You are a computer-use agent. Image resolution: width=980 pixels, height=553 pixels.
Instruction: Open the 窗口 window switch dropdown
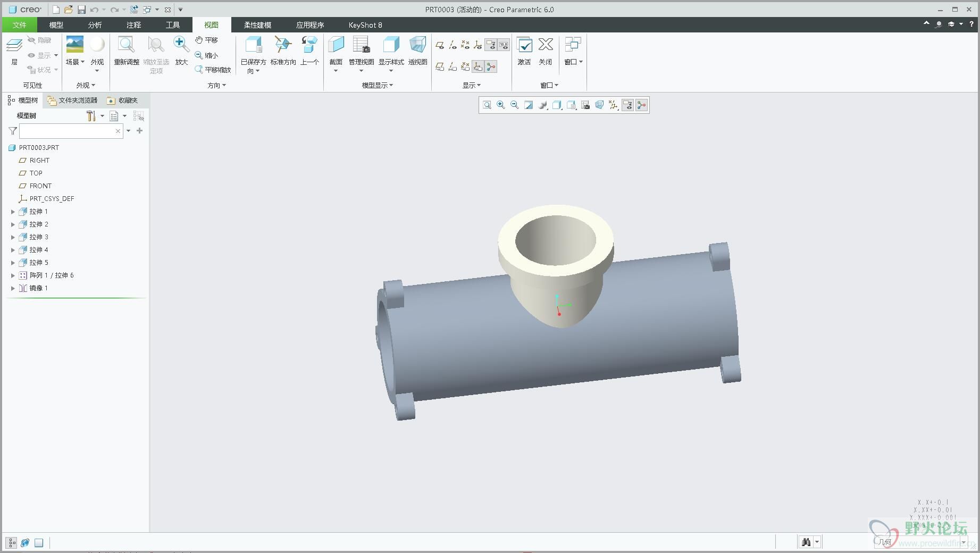click(574, 62)
